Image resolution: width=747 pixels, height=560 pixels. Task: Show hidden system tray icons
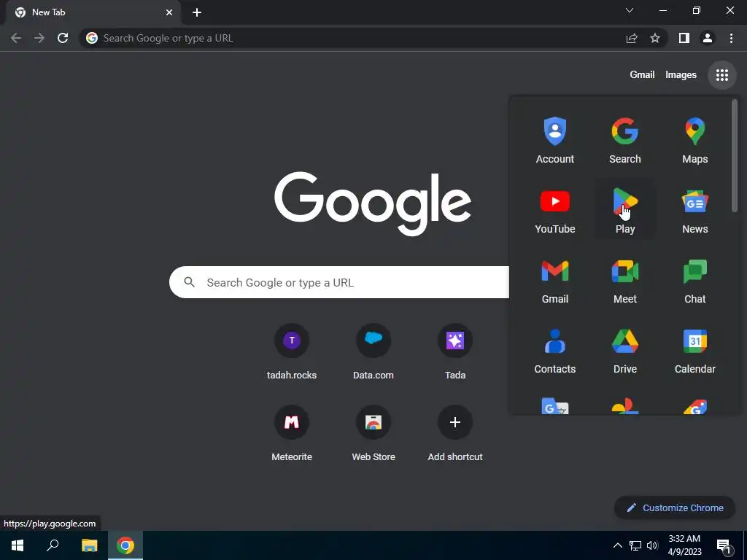click(x=617, y=545)
